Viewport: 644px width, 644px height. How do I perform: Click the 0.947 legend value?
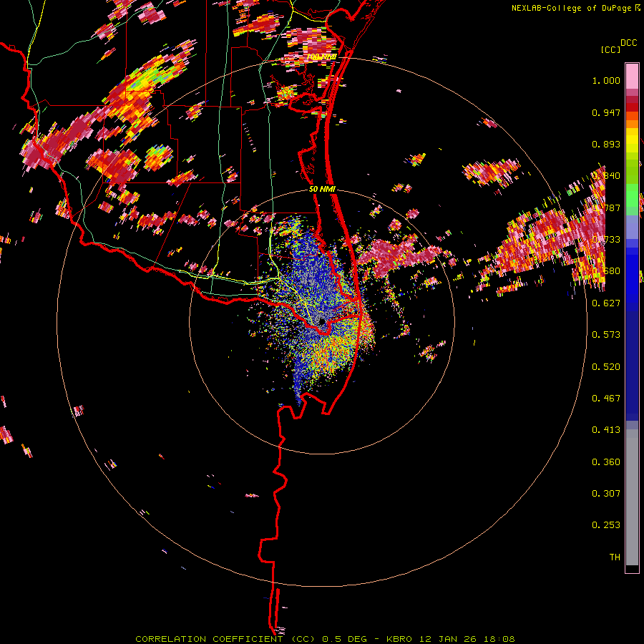(x=606, y=112)
